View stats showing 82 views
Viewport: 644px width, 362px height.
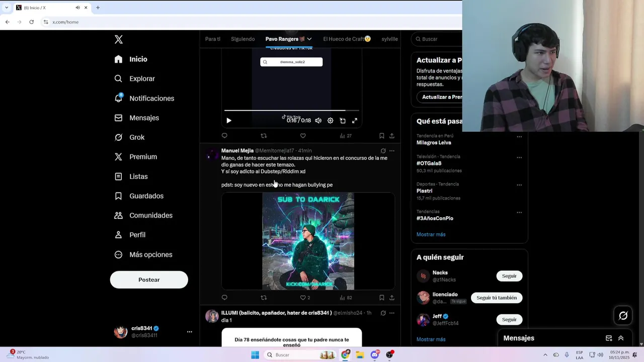[x=345, y=298]
